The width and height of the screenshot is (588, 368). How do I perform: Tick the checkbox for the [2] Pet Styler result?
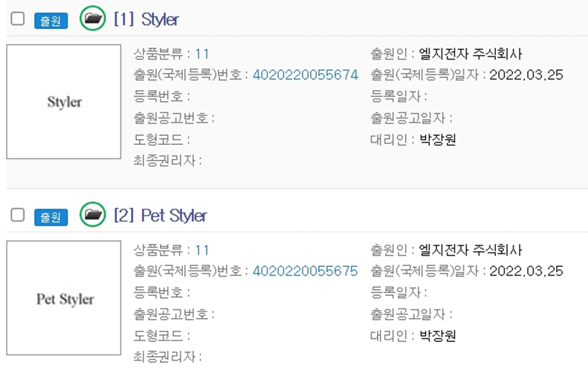point(18,215)
